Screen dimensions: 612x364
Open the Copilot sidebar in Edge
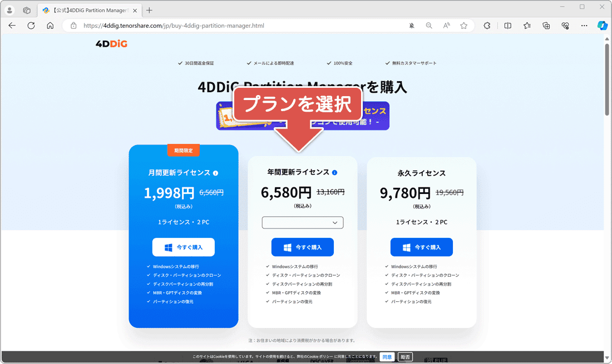point(603,26)
